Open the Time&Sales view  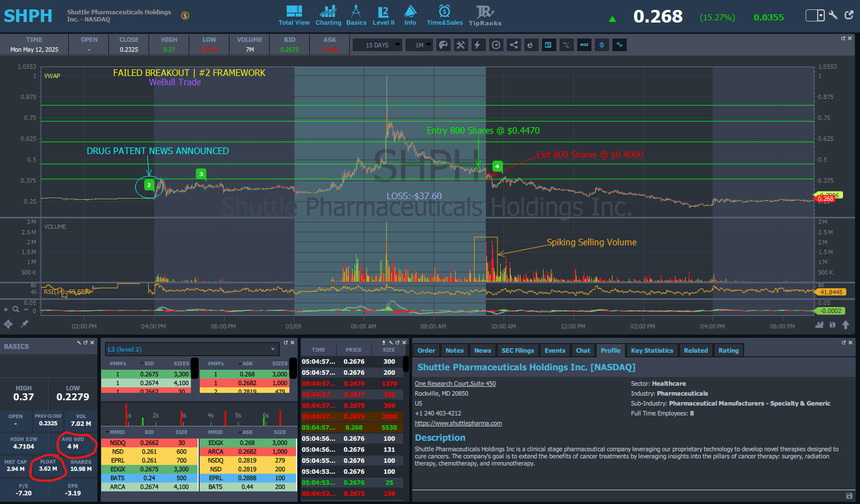coord(445,15)
